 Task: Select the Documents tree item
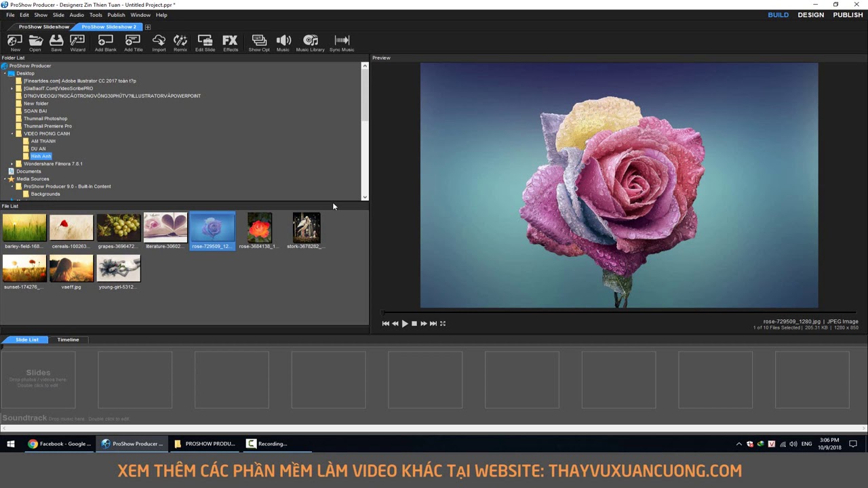[28, 171]
